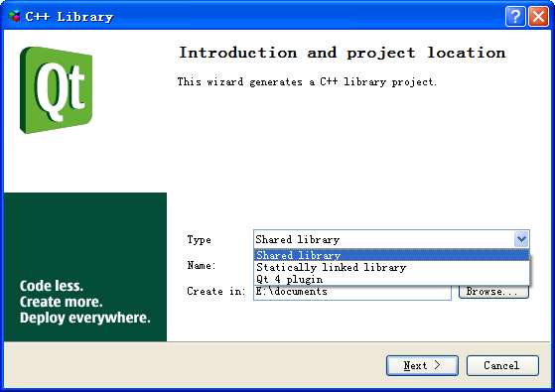This screenshot has width=555, height=392.
Task: Click the Help question mark button
Action: point(515,17)
